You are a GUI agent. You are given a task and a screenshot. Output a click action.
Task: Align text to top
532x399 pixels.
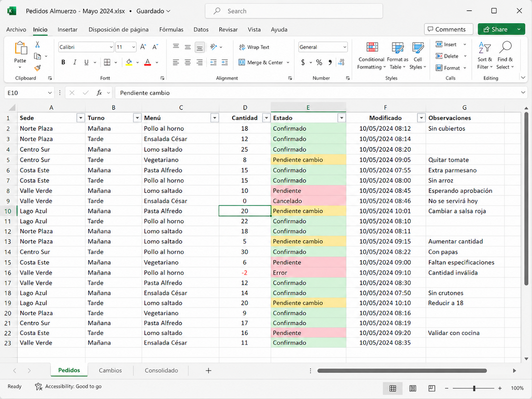tap(176, 47)
